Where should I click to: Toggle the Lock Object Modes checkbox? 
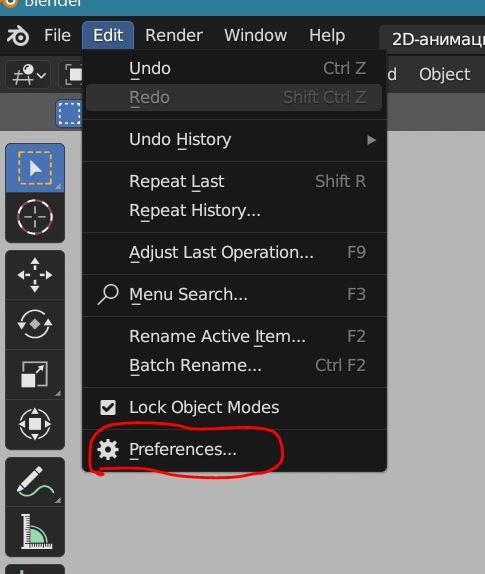108,407
